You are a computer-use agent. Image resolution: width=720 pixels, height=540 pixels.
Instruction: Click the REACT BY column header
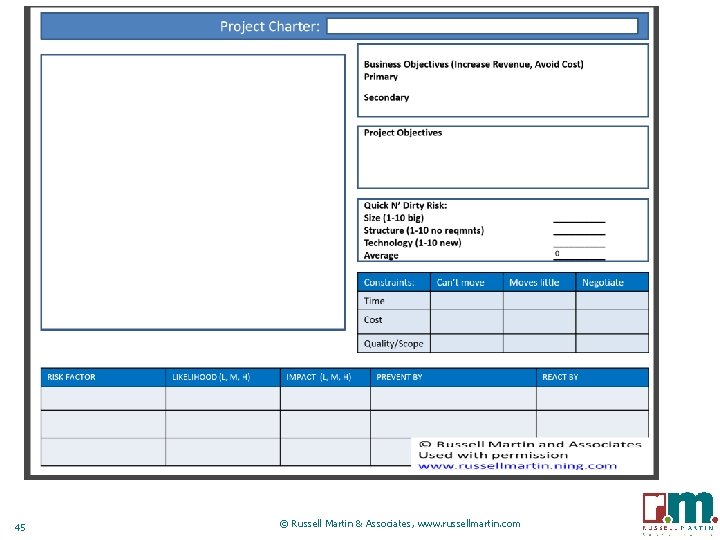pyautogui.click(x=592, y=377)
